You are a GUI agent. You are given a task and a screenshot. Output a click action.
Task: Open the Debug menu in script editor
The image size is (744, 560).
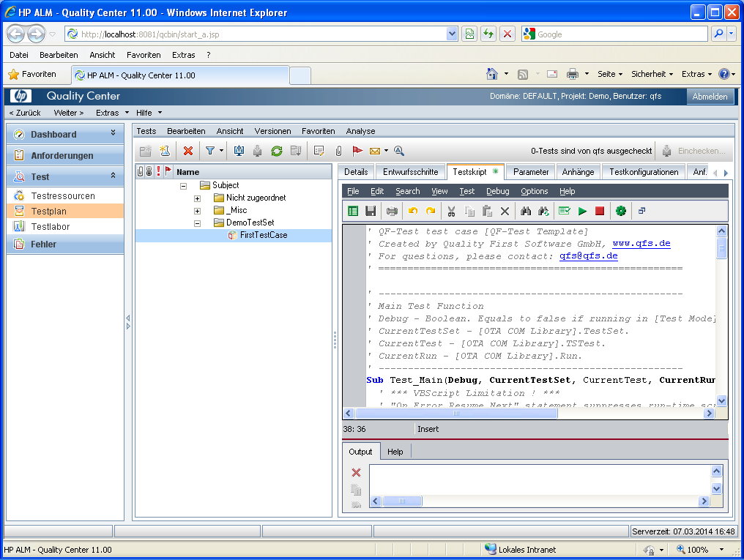tap(497, 191)
